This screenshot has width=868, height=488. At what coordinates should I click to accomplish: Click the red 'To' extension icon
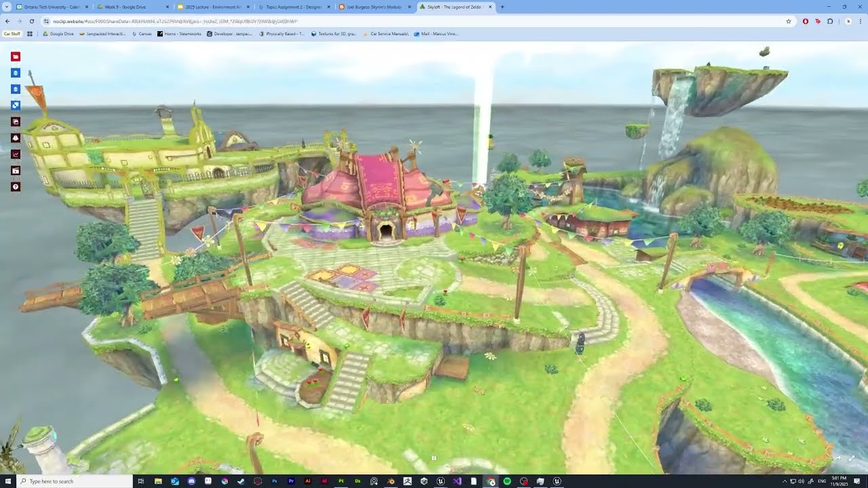pos(818,21)
